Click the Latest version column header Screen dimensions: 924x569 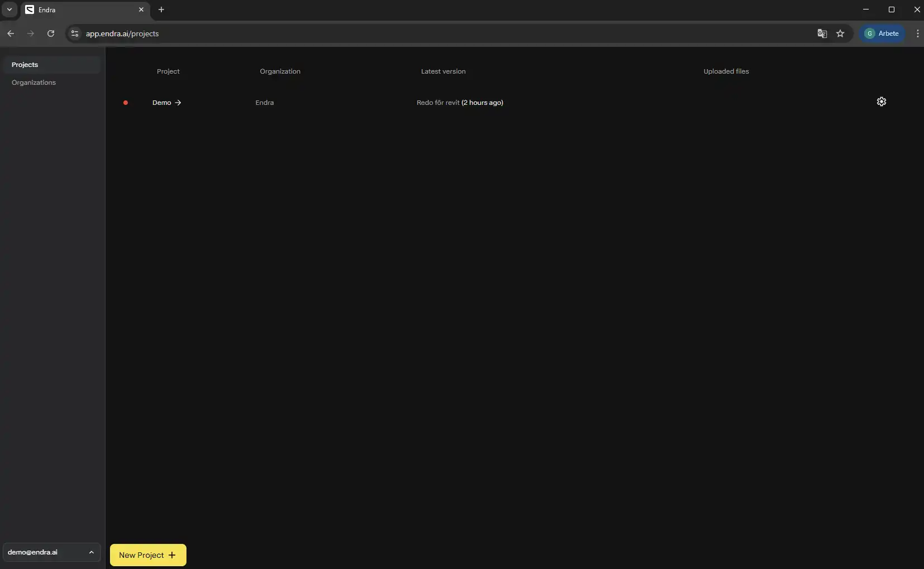[x=443, y=71]
